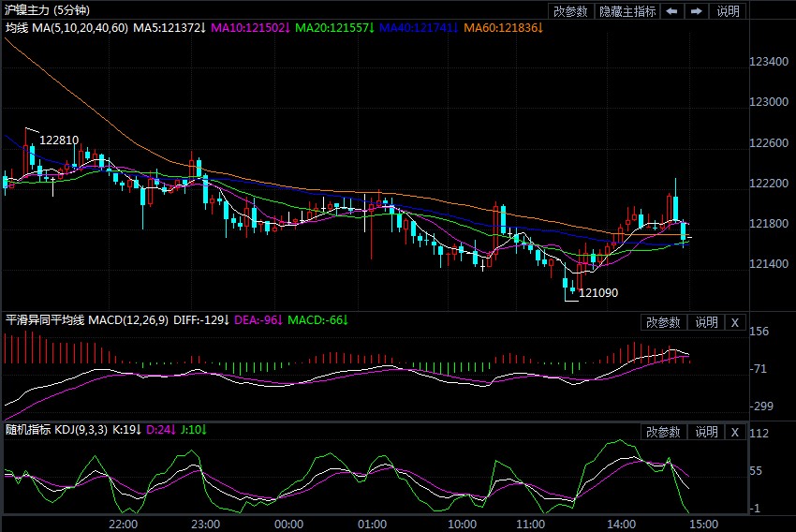Viewport: 796px width, 532px height.
Task: Close the MACD indicator panel
Action: 734,322
